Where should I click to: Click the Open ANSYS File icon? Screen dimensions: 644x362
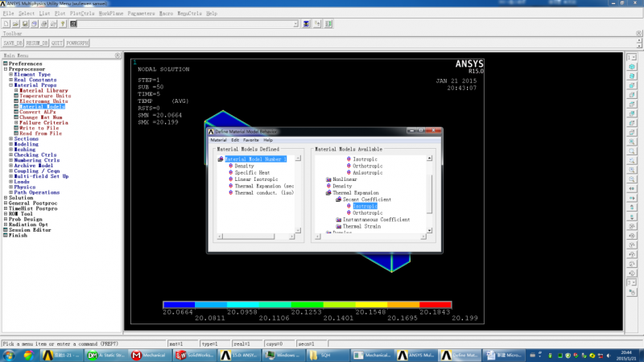15,24
